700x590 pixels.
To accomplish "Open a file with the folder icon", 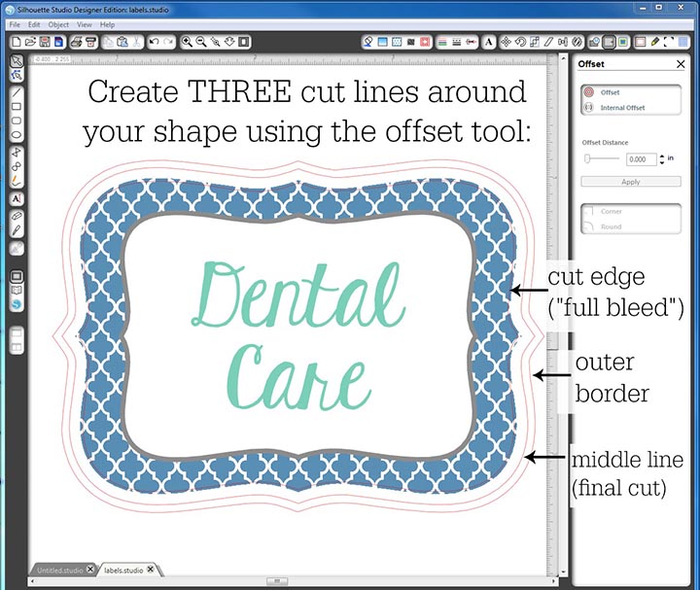I will (x=30, y=42).
